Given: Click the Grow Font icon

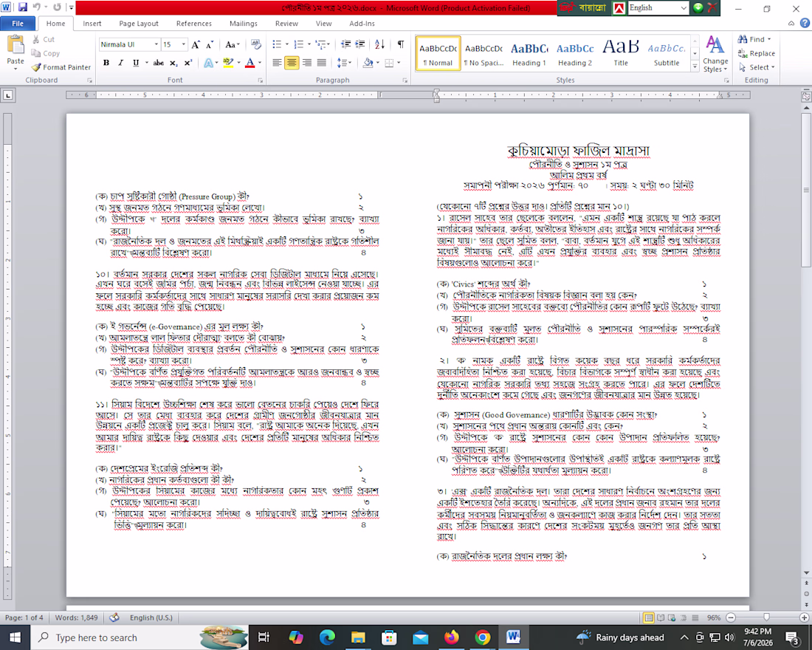Looking at the screenshot, I should pyautogui.click(x=195, y=44).
